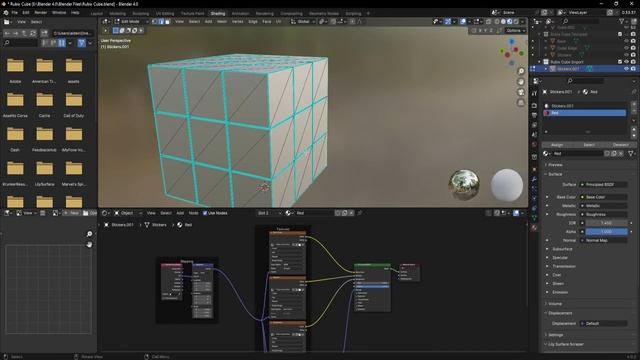Click the outliner filter funnel icon
This screenshot has width=640, height=360.
coord(622,21)
